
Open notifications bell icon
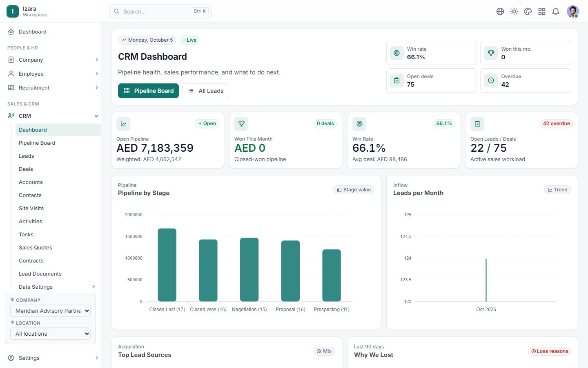(556, 11)
